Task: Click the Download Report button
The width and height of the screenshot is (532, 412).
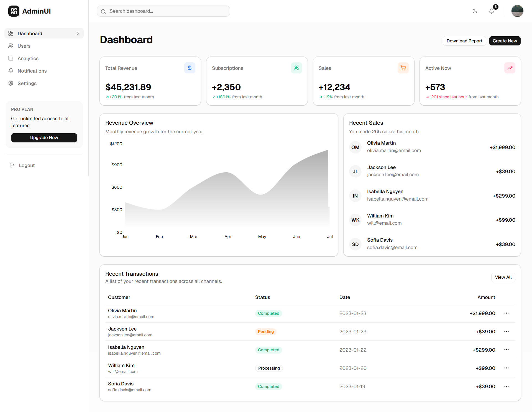Action: click(464, 41)
